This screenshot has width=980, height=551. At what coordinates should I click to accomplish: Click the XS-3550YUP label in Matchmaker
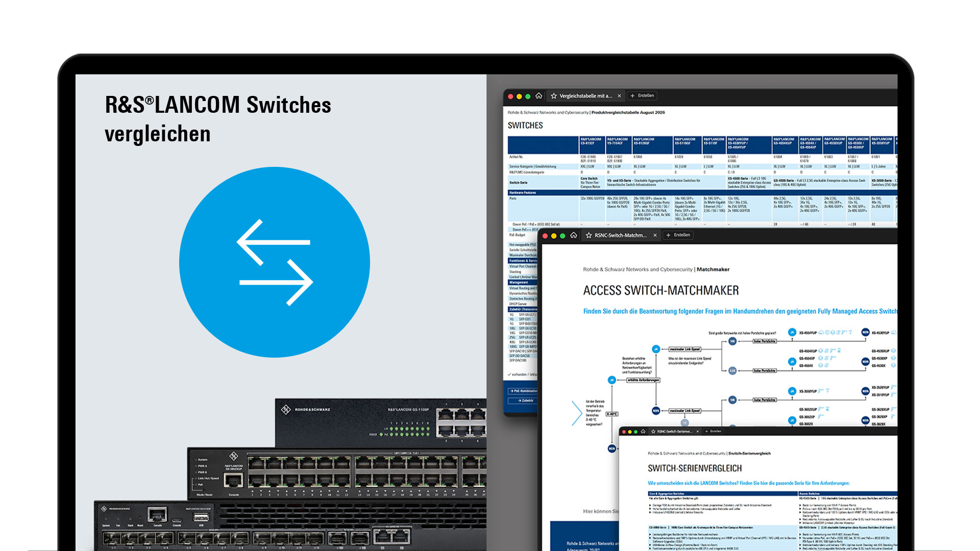coord(808,391)
